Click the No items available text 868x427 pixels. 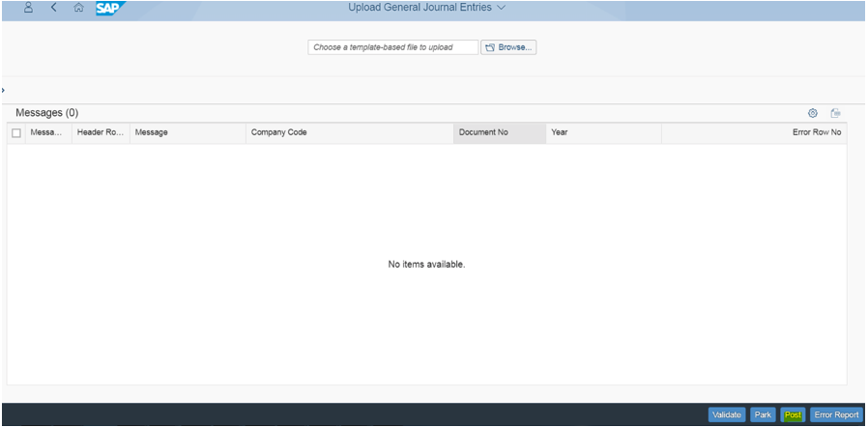(x=427, y=265)
